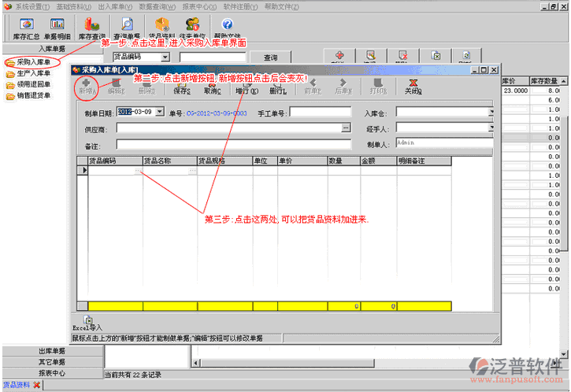This screenshot has width=571, height=392.
Task: Open 单据明细 document details icon
Action: tap(57, 29)
